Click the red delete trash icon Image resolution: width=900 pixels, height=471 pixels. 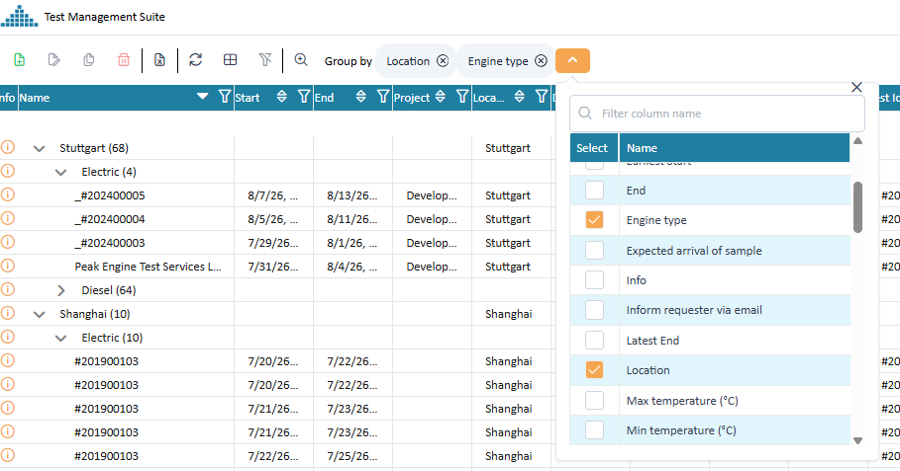click(123, 60)
